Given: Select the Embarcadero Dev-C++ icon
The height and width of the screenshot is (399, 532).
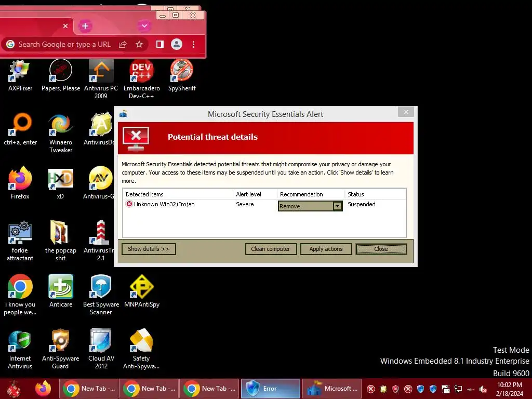Looking at the screenshot, I should [141, 79].
